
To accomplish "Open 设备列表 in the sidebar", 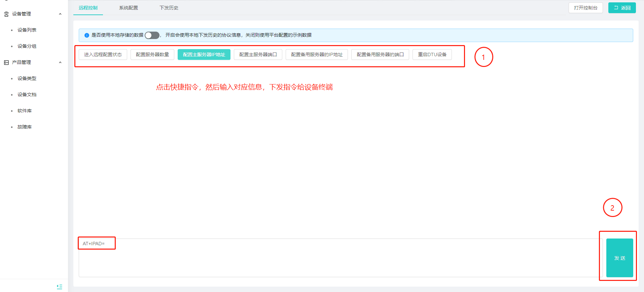I will 27,30.
